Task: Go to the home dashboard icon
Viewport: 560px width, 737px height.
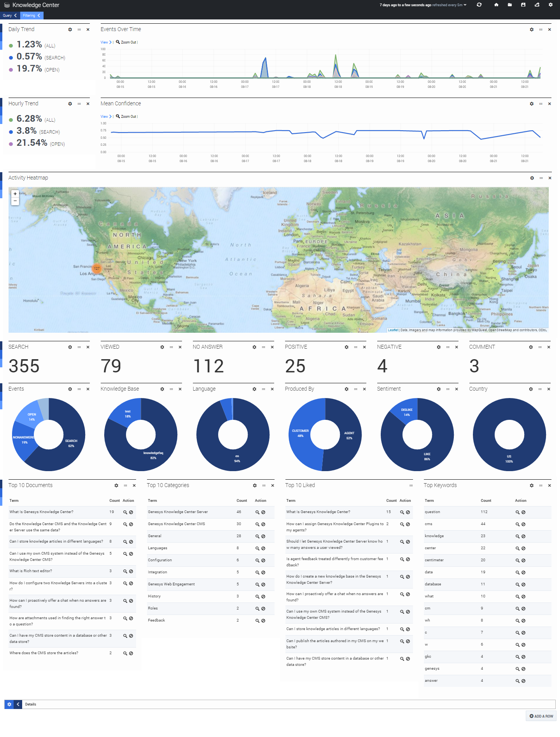Action: [496, 5]
